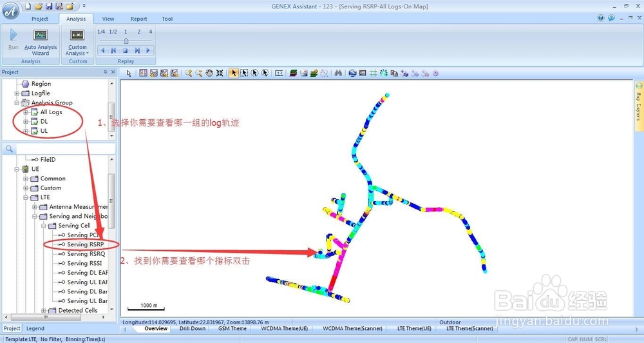This screenshot has height=343, width=644.
Task: Expand the DL analysis group
Action: tap(26, 121)
